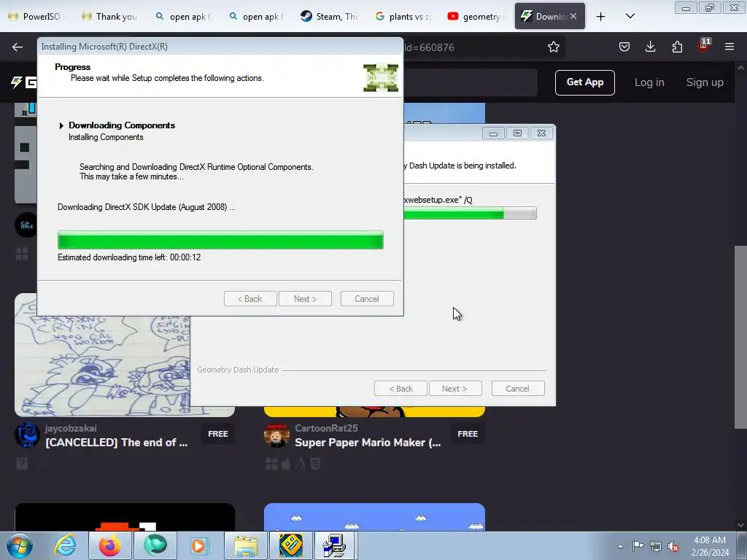Viewport: 747px width, 560px height.
Task: Launch Internet Explorer from taskbar
Action: (65, 545)
